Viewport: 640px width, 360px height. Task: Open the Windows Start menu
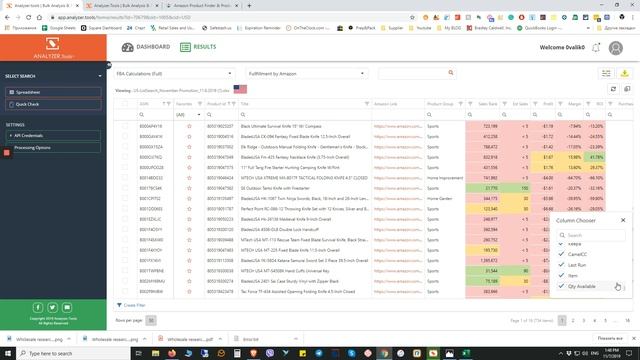coord(8,353)
